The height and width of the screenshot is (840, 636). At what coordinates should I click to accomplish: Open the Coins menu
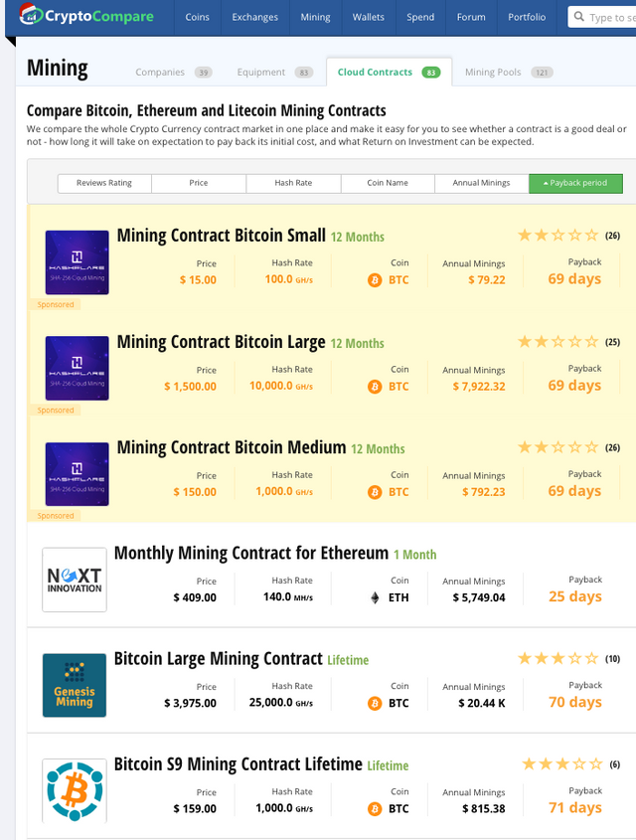tap(197, 17)
